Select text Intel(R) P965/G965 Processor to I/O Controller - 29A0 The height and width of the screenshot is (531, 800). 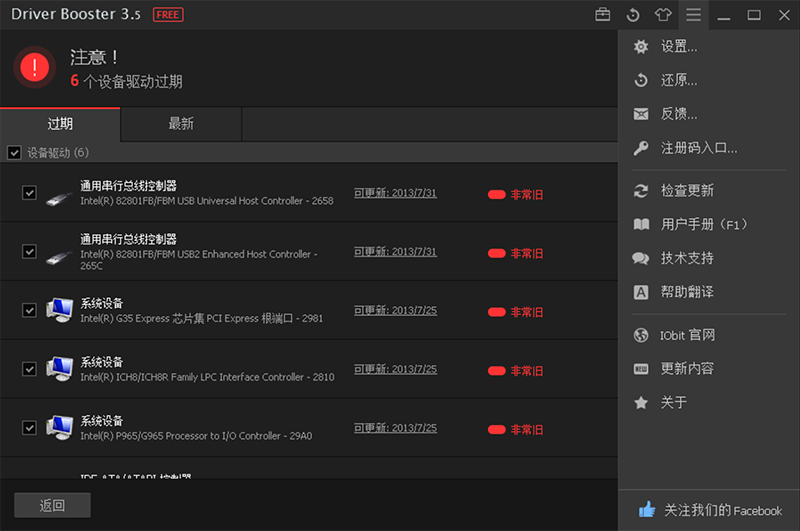tap(196, 436)
